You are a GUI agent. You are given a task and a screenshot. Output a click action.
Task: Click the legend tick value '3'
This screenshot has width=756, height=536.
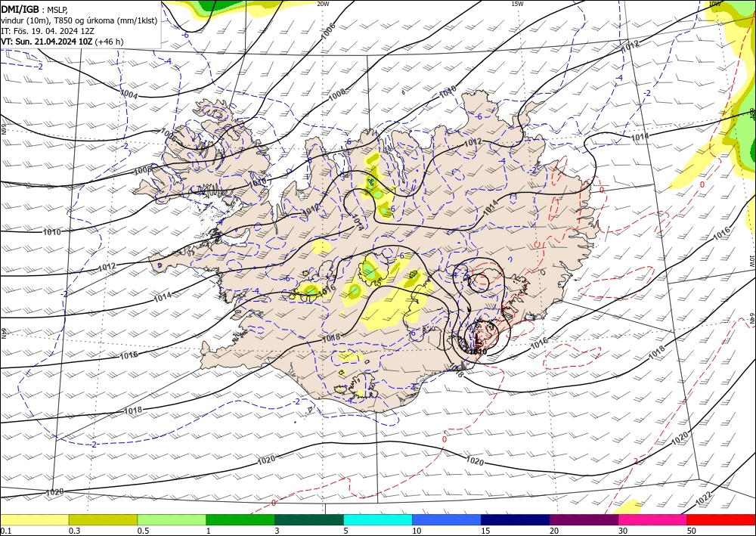(277, 531)
